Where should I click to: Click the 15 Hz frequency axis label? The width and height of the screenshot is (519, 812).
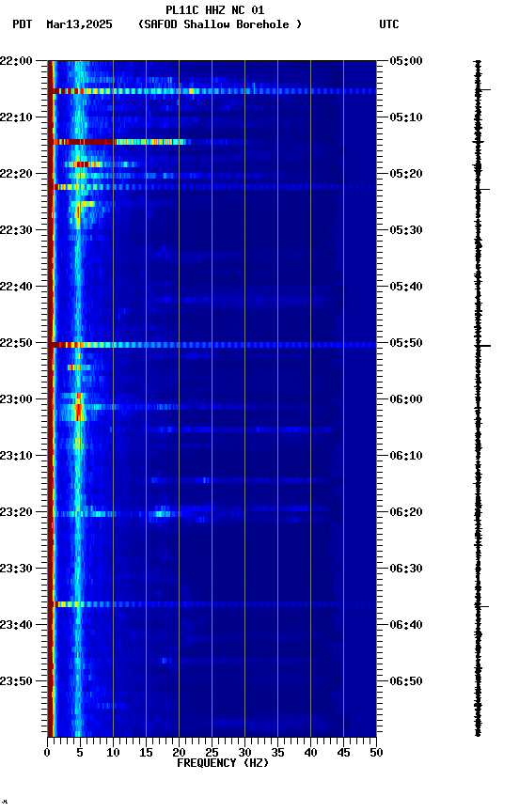pyautogui.click(x=146, y=753)
